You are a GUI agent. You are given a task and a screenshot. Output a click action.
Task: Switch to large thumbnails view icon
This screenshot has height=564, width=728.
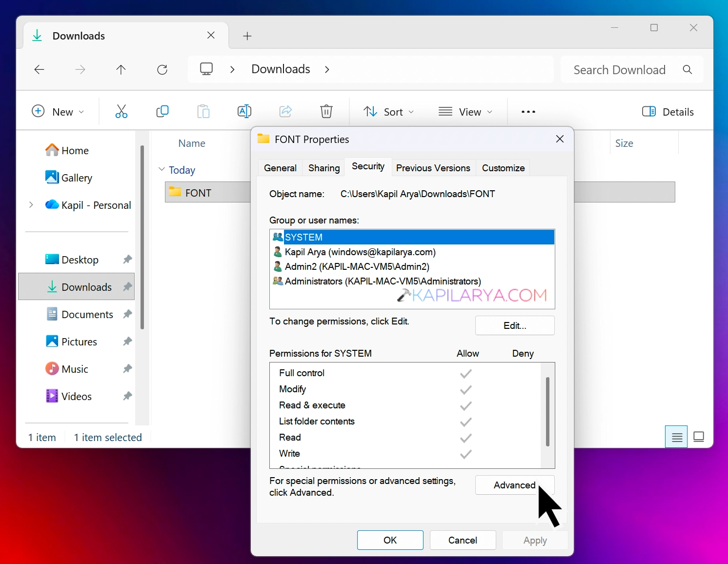tap(699, 437)
